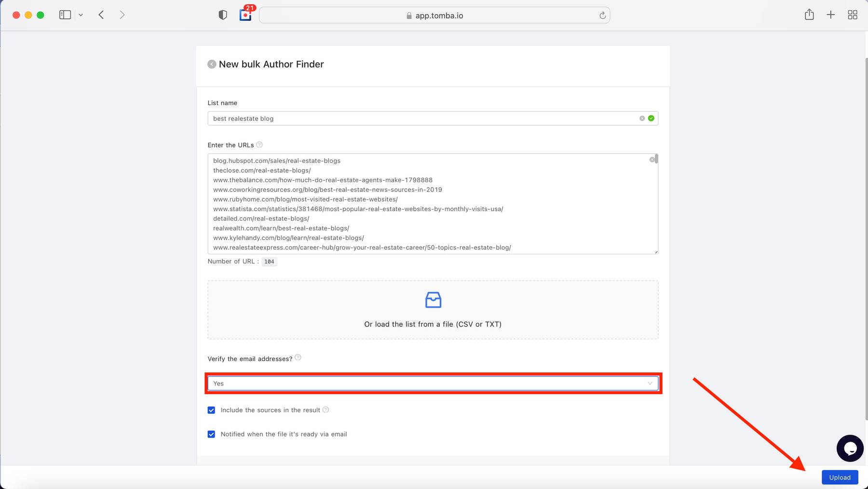
Task: Toggle Include the sources in the result checkbox
Action: tap(211, 410)
